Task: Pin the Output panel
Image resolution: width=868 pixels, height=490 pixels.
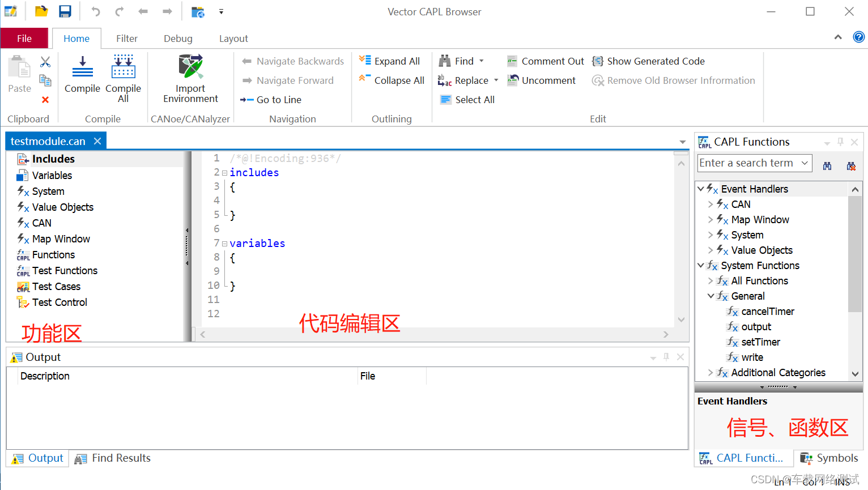Action: tap(666, 357)
